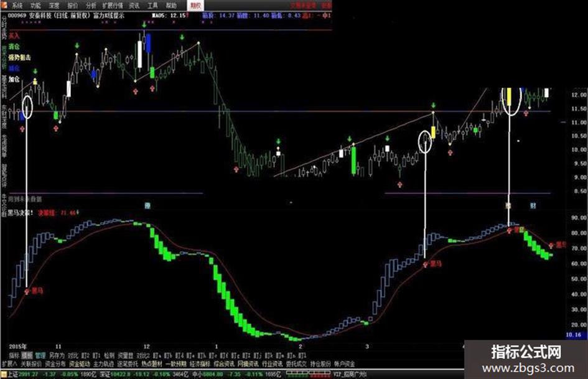Select the 基本资料 vertical sidebar tab
This screenshot has height=379, width=588.
pyautogui.click(x=4, y=86)
